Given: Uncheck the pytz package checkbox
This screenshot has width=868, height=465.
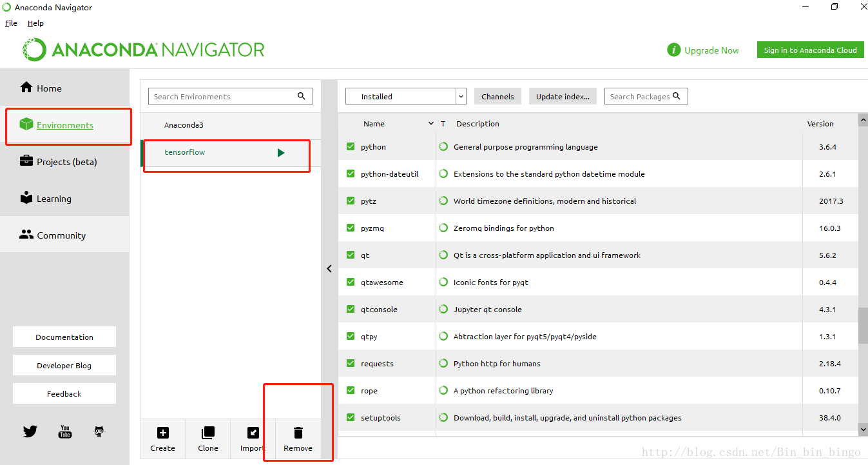Looking at the screenshot, I should point(351,201).
